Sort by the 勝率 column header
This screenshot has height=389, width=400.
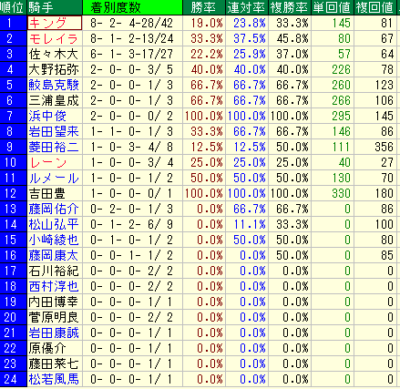click(x=204, y=7)
